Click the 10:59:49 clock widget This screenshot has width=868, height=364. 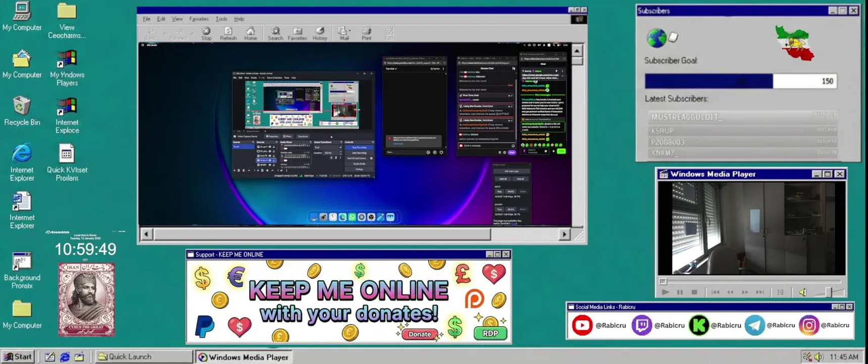click(x=85, y=249)
